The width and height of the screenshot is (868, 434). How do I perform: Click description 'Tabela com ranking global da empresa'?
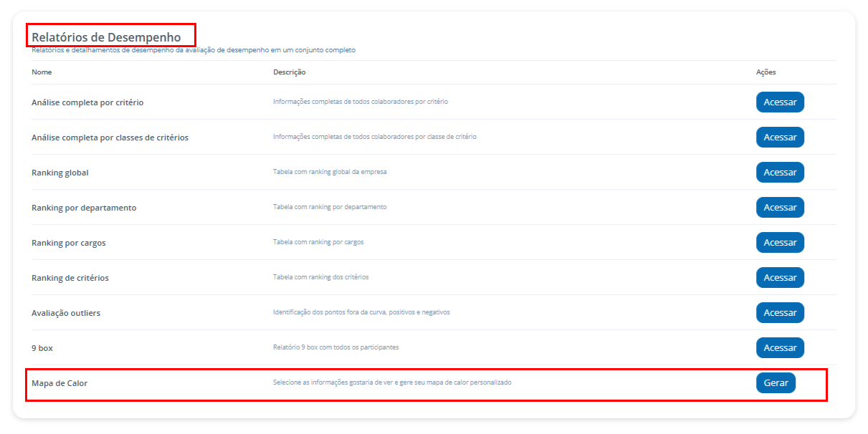click(330, 172)
